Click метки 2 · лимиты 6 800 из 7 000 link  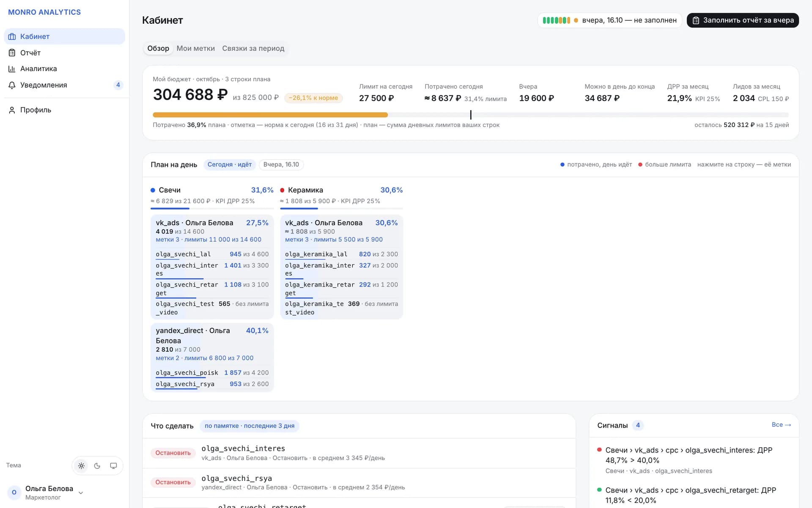pos(205,358)
